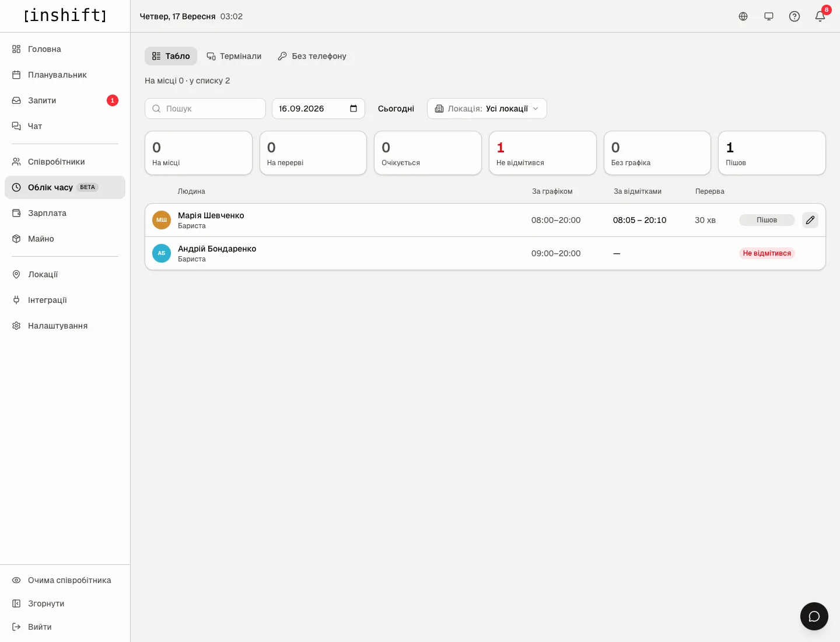Switch to Термінали tab

click(234, 56)
